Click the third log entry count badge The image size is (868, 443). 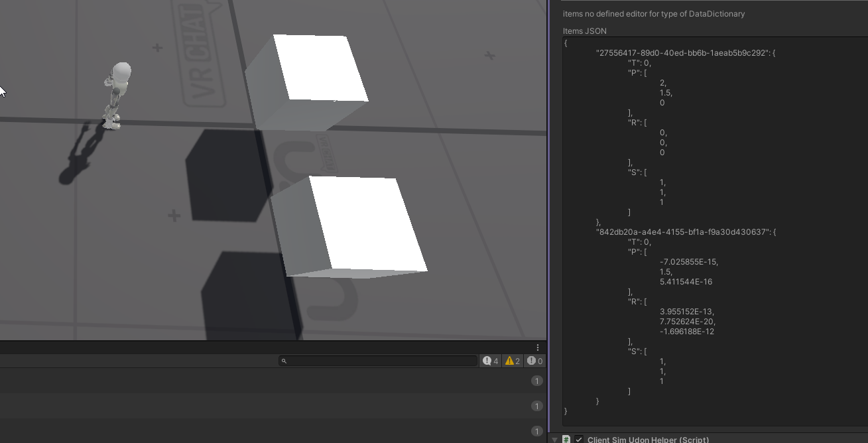pos(536,431)
